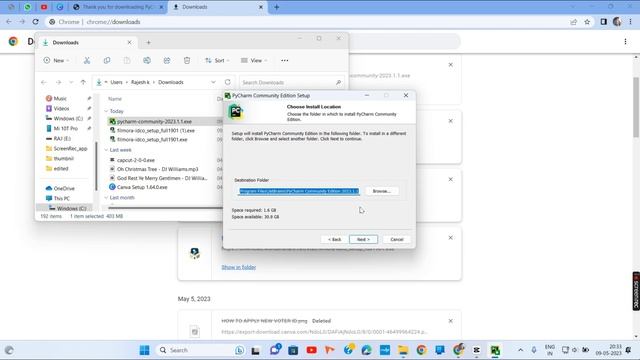The image size is (640, 360).
Task: Collapse the Last week group
Action: pyautogui.click(x=106, y=150)
